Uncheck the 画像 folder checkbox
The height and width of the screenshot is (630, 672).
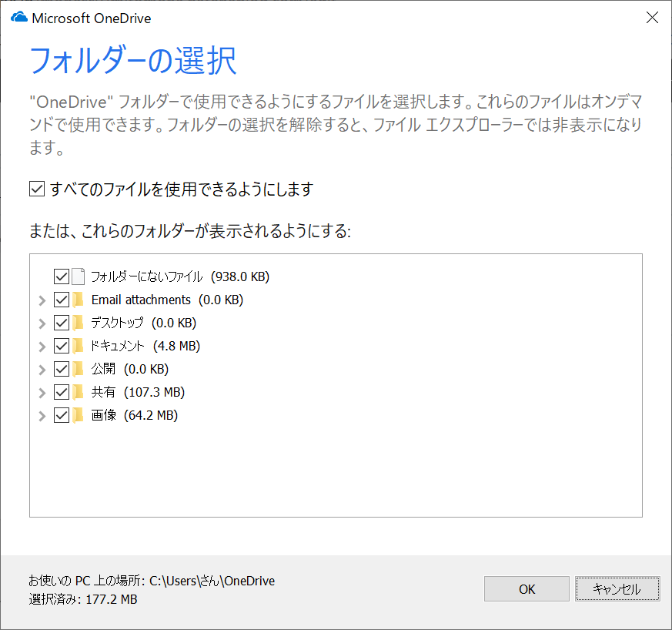coord(62,415)
